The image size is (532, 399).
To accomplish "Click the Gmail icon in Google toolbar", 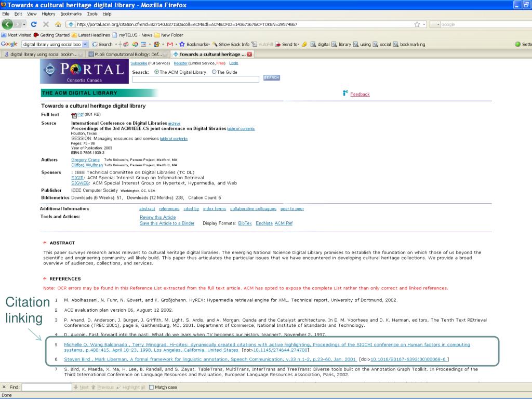I will pyautogui.click(x=170, y=45).
